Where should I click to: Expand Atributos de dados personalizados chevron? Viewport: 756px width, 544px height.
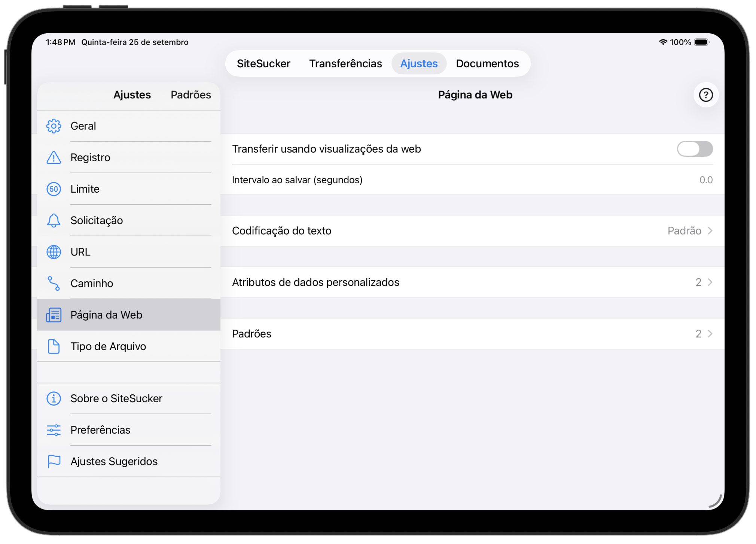710,282
